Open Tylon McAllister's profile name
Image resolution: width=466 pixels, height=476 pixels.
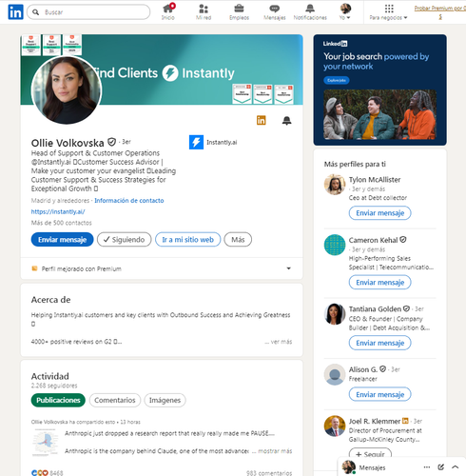[x=375, y=180]
